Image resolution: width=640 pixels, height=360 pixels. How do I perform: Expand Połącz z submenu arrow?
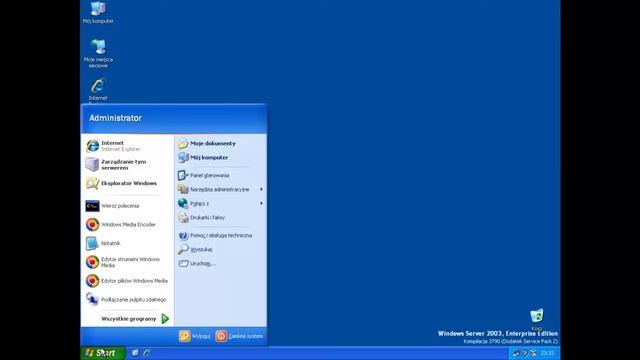[261, 203]
